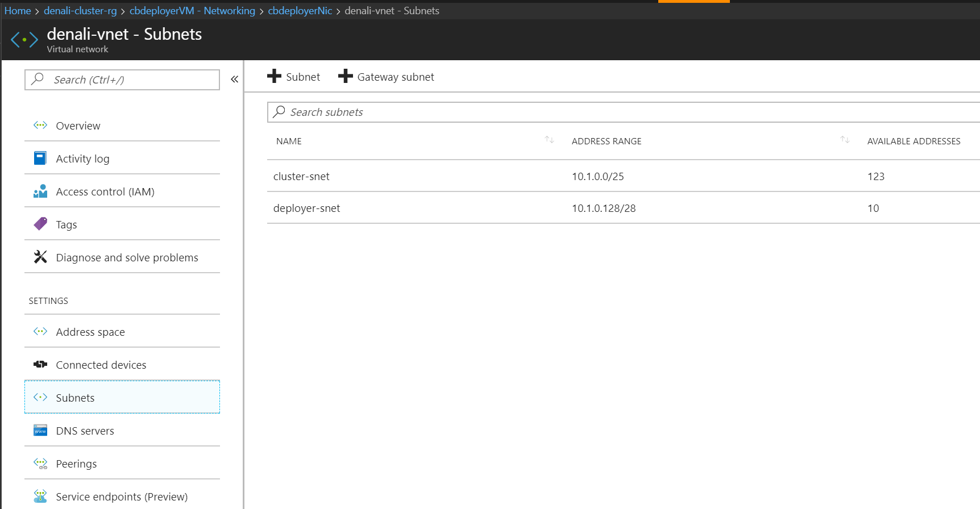Click the Subnets icon in sidebar
The image size is (980, 509).
[40, 397]
